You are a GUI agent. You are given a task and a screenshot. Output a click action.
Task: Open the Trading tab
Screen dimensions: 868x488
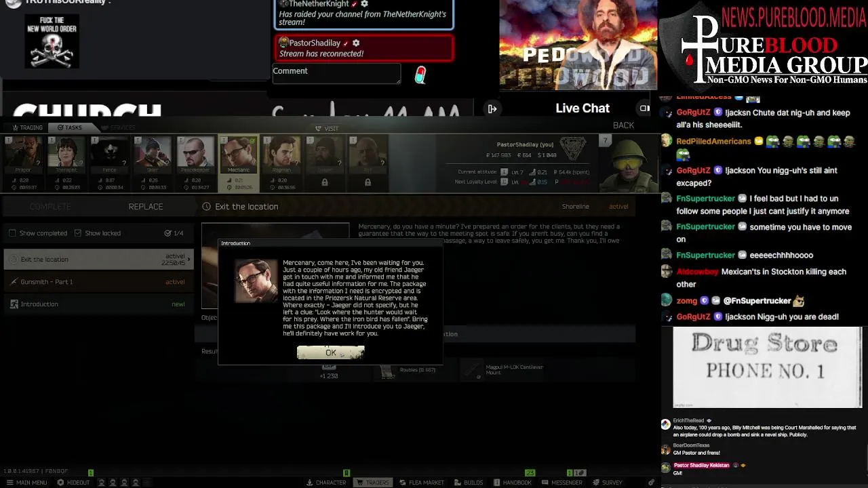click(28, 127)
